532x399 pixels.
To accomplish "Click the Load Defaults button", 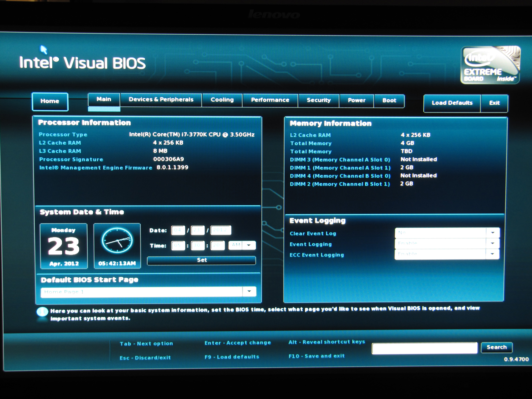I will 452,103.
